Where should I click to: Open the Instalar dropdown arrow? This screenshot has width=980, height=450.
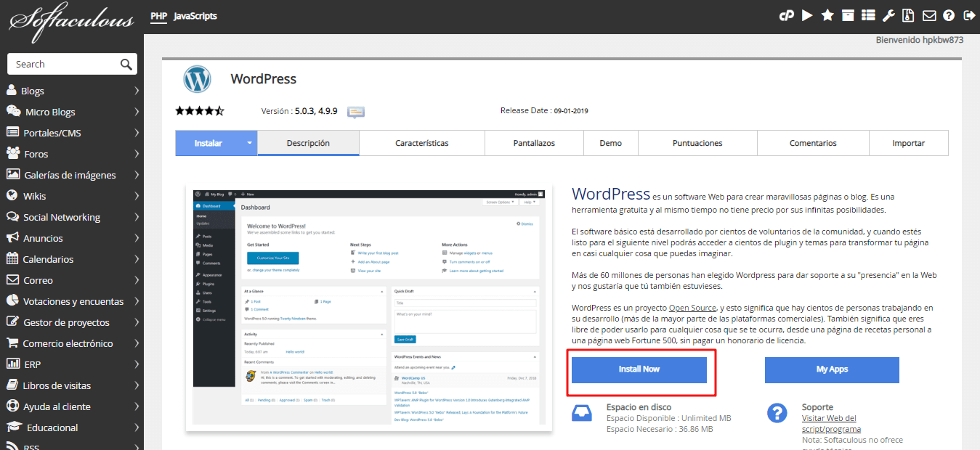pos(250,143)
